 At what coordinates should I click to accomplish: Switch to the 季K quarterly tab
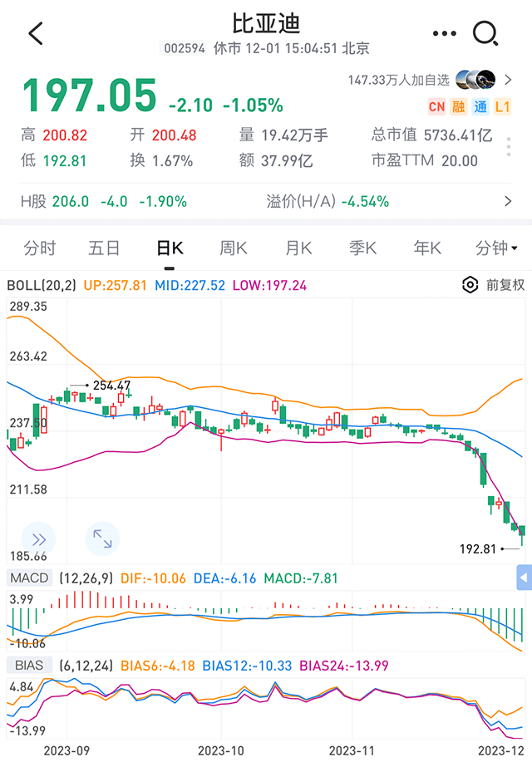[x=362, y=248]
